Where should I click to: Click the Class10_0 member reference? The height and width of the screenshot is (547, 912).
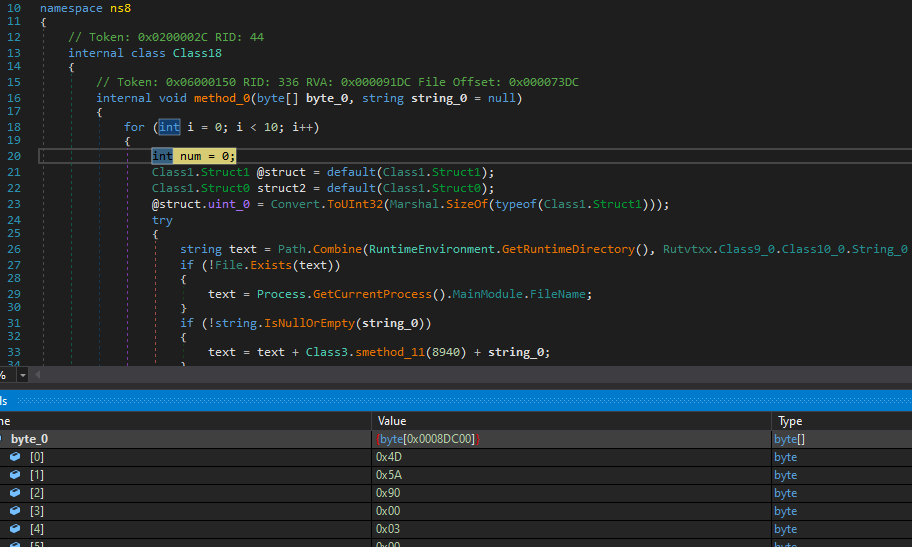(813, 249)
